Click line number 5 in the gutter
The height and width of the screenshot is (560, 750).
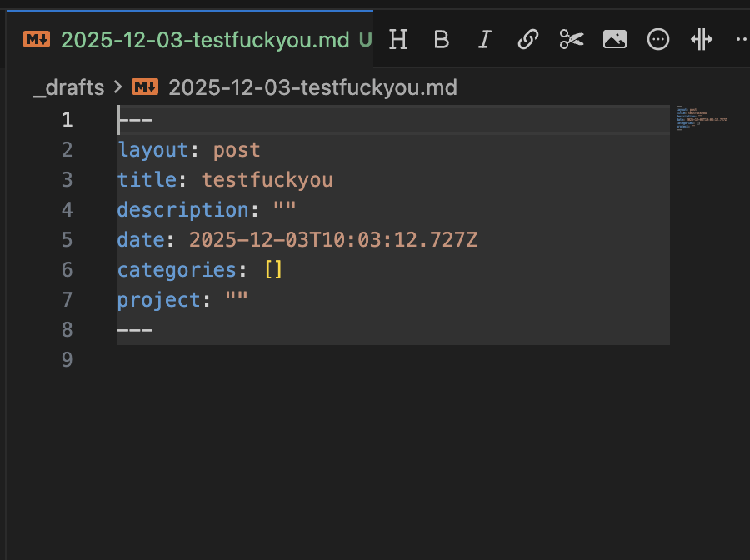point(67,240)
